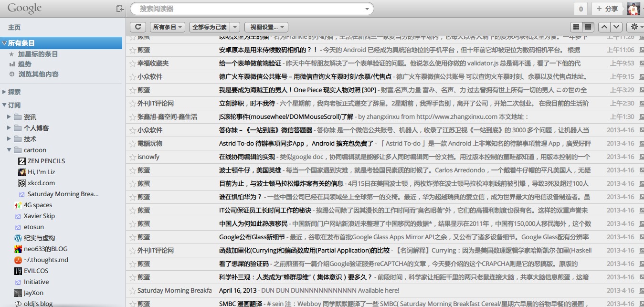Open article 函数加里化(Currying)和偏函数应用
644x307 pixels.
(x=304, y=250)
